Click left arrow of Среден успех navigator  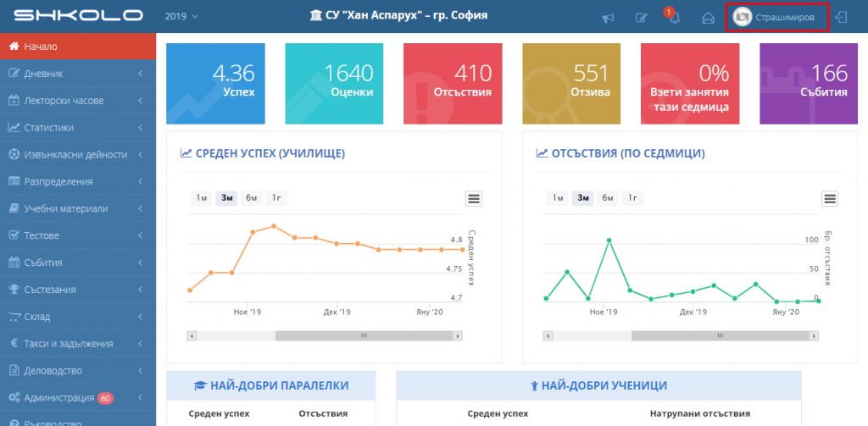point(192,336)
